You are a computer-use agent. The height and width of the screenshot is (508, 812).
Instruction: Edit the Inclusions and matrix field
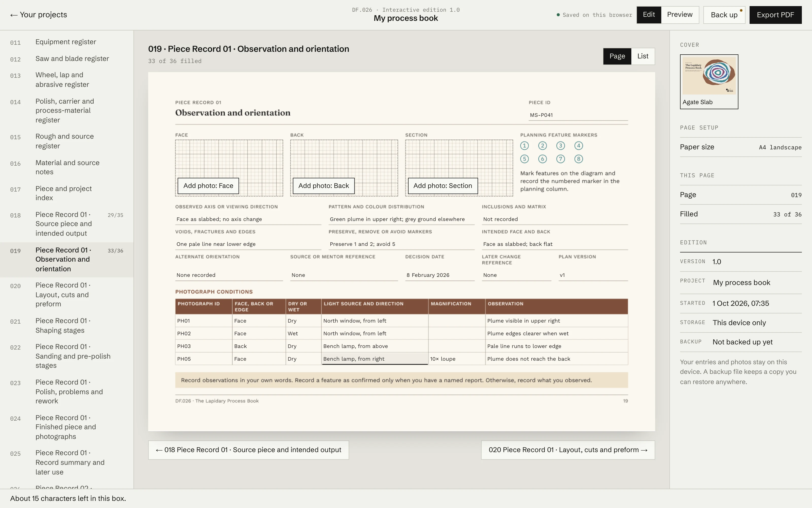click(555, 219)
